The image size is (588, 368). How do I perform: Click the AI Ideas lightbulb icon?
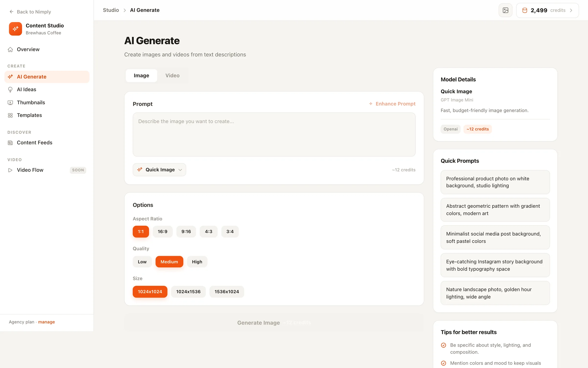10,90
